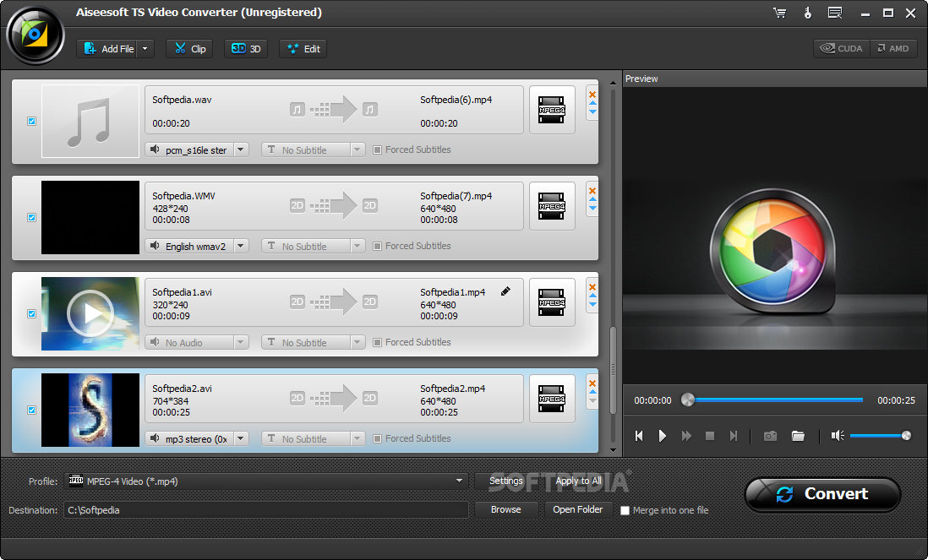Click the MPEG4 format icon for Softpedia.WMV
This screenshot has width=928, height=560.
click(552, 206)
